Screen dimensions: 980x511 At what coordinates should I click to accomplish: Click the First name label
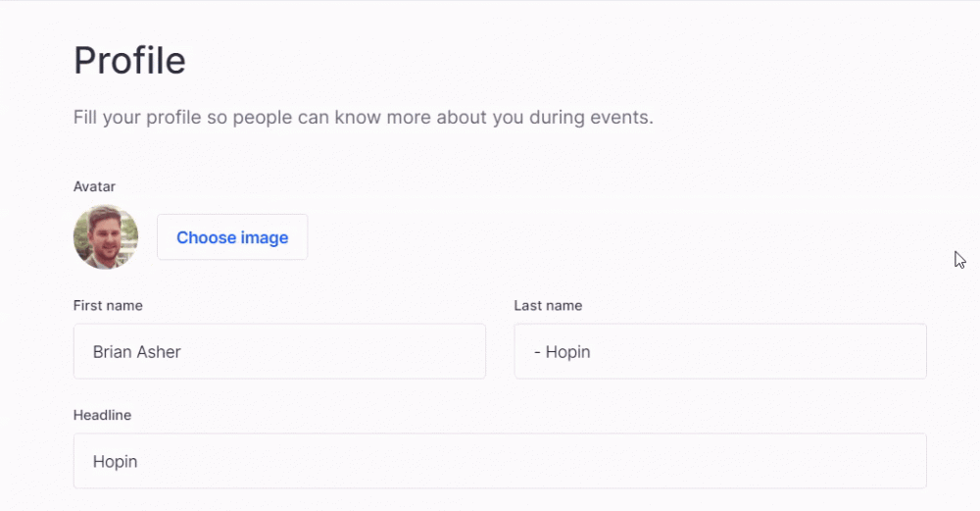coord(108,305)
